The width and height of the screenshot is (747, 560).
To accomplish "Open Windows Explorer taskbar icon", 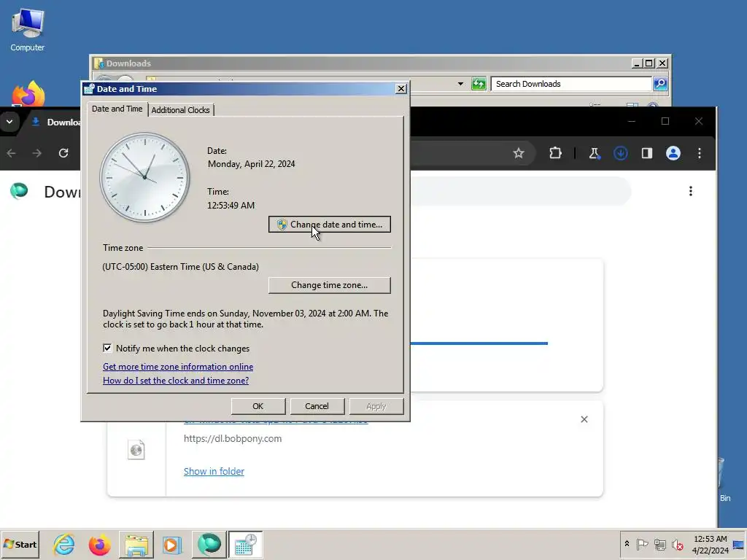I will 136,544.
